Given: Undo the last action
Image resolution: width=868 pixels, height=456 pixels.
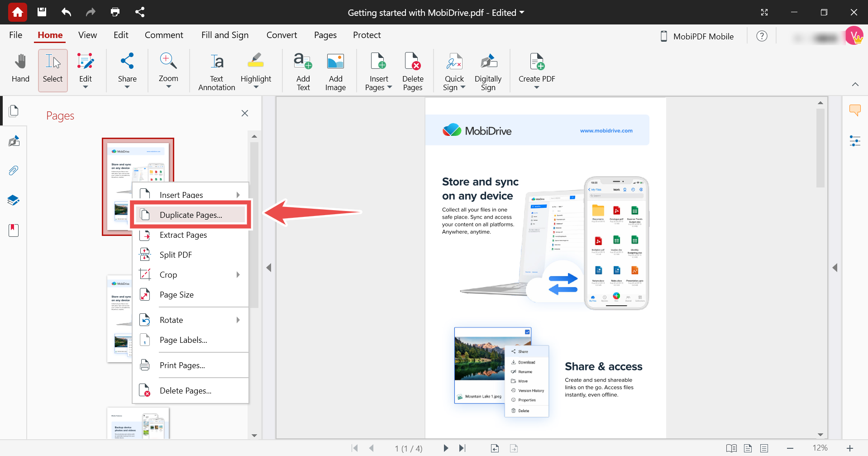Looking at the screenshot, I should [x=66, y=12].
